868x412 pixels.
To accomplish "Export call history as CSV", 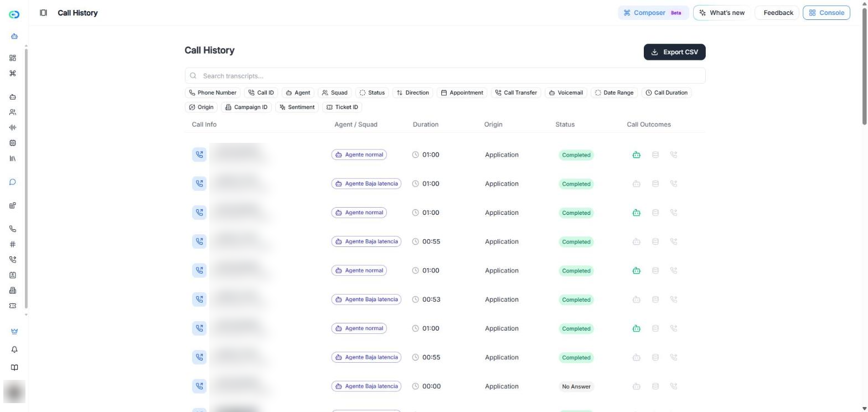I will (674, 52).
